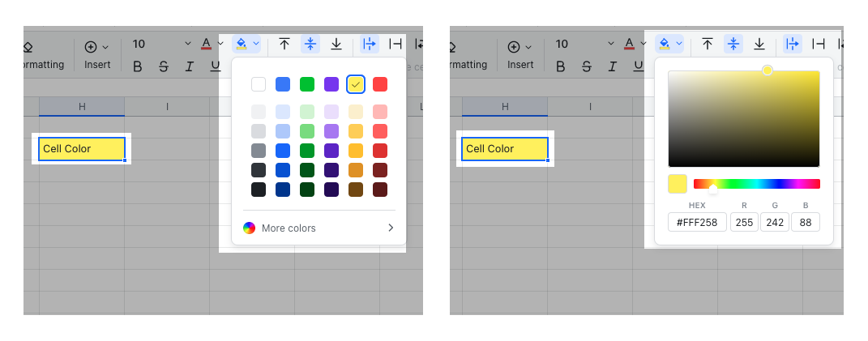Click font color A icon in right screenshot
868x341 pixels.
pyautogui.click(x=630, y=43)
